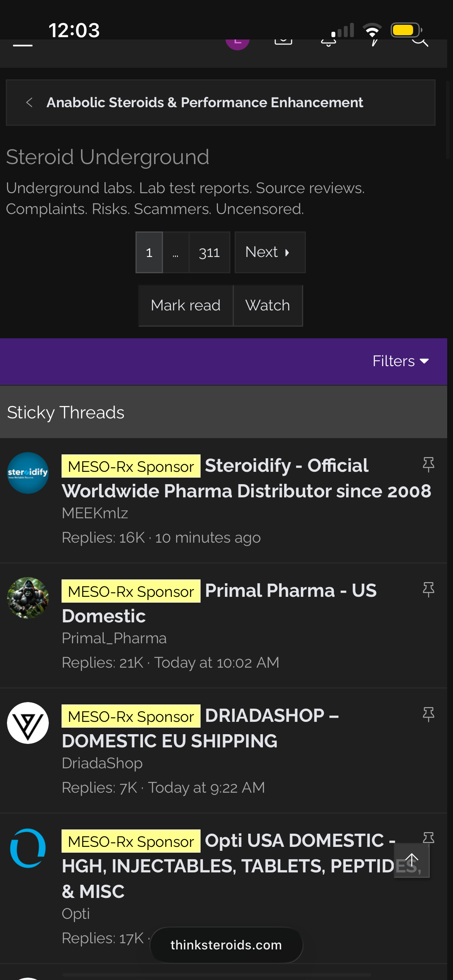Viewport: 453px width, 980px height.
Task: Open DriadaShop triangle logo avatar
Action: pyautogui.click(x=28, y=723)
